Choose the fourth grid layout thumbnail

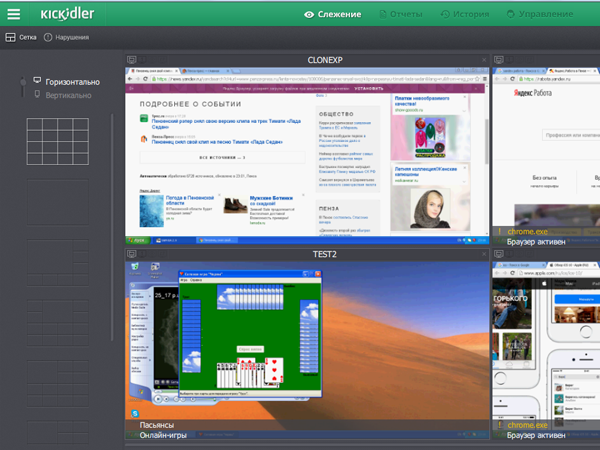tap(58, 323)
